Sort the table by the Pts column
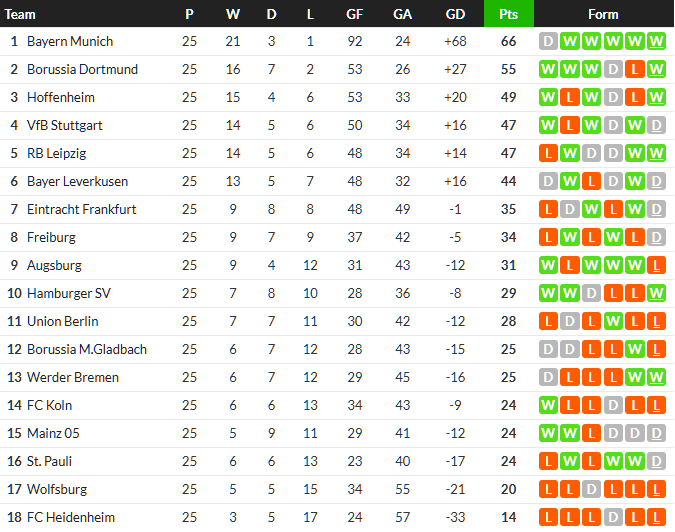 [508, 14]
